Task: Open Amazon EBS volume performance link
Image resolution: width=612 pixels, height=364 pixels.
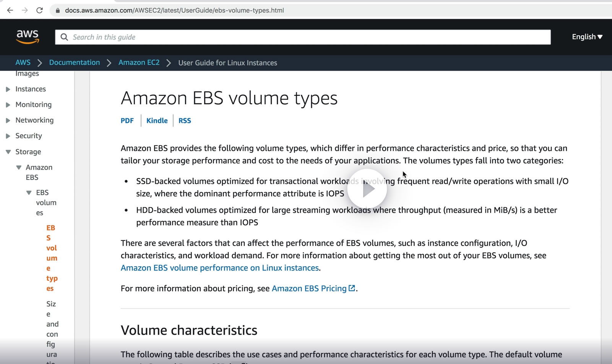Action: [219, 268]
